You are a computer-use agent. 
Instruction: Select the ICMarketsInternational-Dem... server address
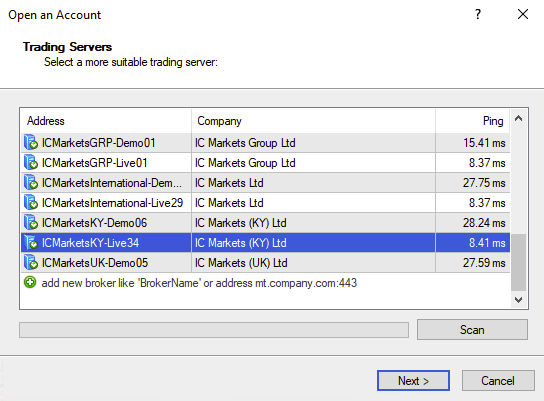tap(112, 183)
